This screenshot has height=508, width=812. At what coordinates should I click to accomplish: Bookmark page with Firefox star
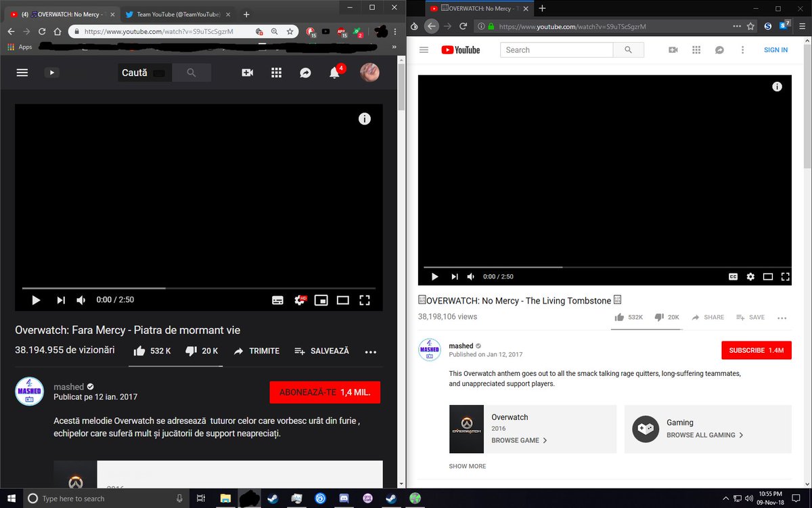(750, 26)
